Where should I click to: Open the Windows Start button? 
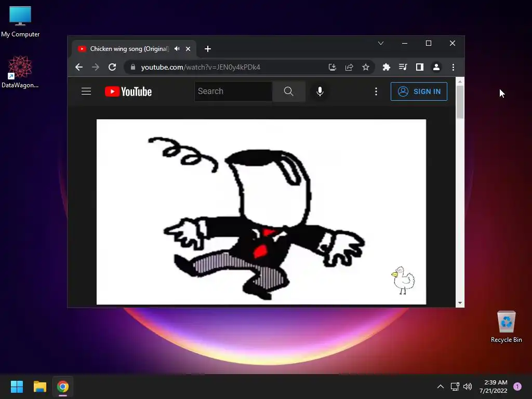coord(17,387)
